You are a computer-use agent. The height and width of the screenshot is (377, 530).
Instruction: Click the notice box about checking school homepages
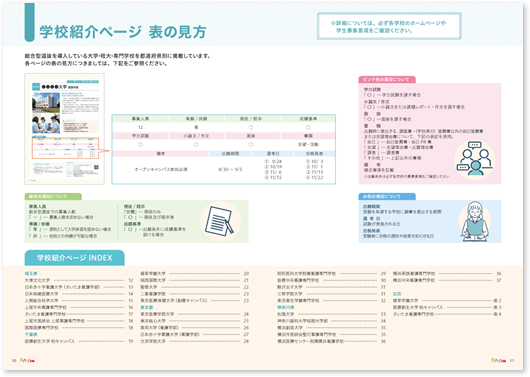(x=389, y=26)
